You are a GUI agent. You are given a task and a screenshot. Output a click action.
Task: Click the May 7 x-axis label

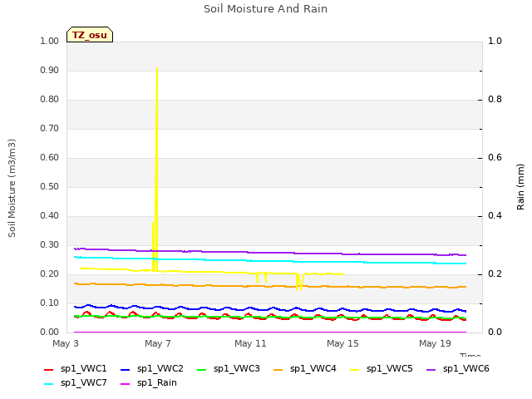(x=158, y=343)
